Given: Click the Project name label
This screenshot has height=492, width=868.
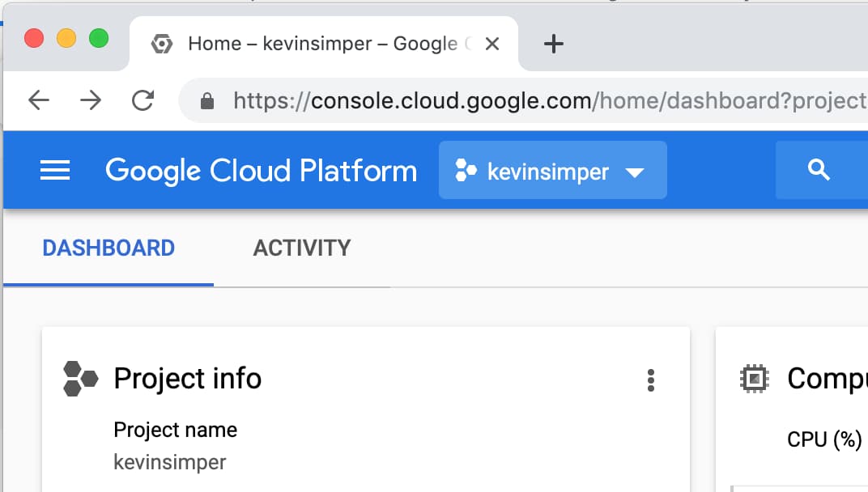Looking at the screenshot, I should (x=176, y=430).
